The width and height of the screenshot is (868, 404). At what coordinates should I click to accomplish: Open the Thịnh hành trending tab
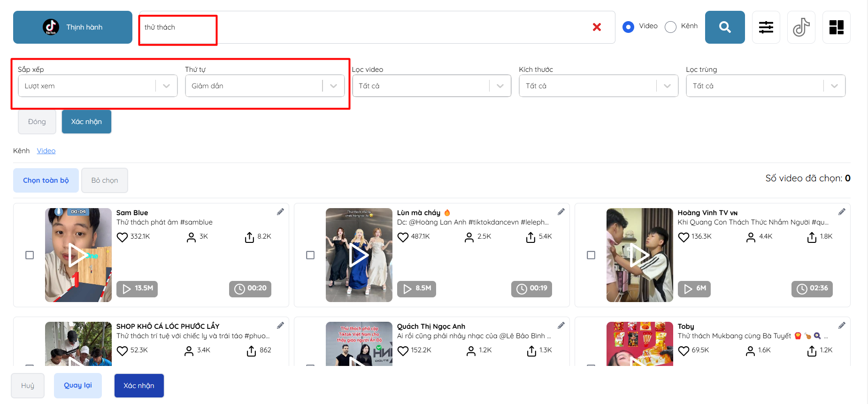[x=73, y=27]
